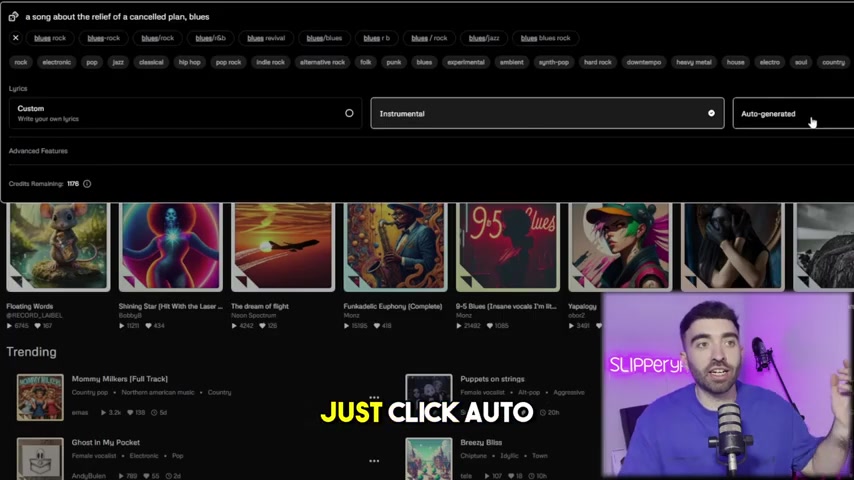Click heart icon under Shining Star track
854x480 pixels.
coord(150,326)
